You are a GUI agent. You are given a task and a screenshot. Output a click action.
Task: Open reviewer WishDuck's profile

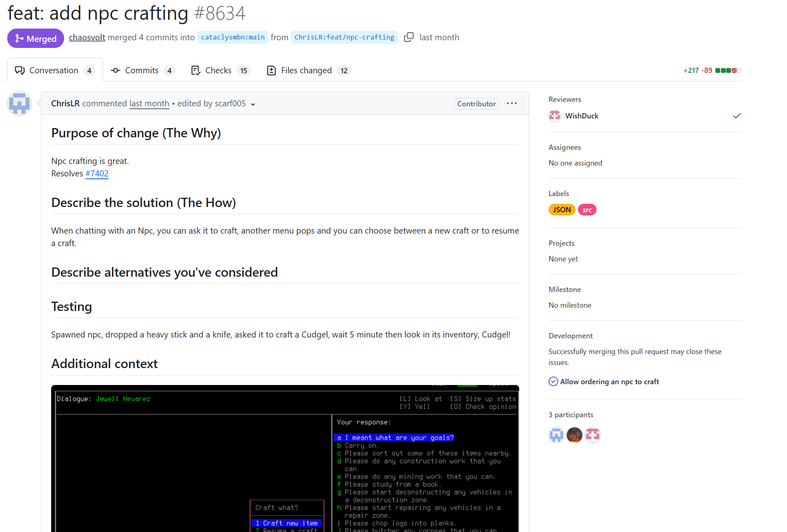(582, 116)
